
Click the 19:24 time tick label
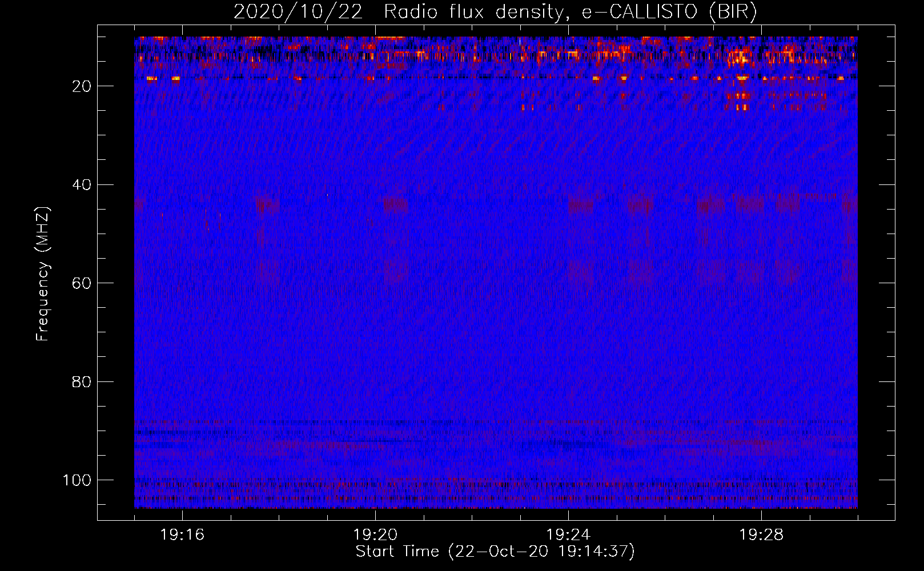click(568, 535)
